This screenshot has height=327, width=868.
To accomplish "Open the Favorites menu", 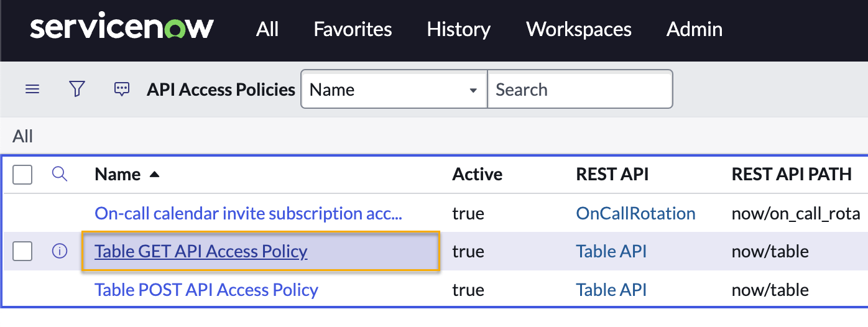I will [x=353, y=29].
